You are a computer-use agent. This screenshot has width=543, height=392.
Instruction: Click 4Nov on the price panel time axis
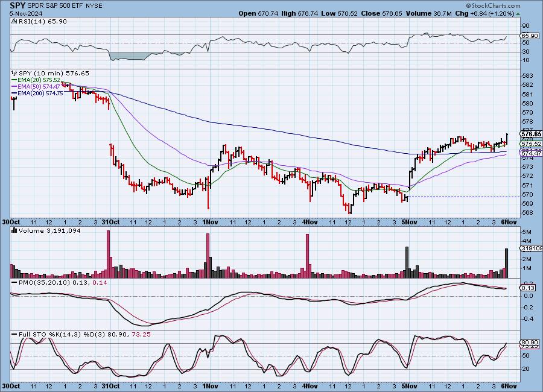[310, 222]
